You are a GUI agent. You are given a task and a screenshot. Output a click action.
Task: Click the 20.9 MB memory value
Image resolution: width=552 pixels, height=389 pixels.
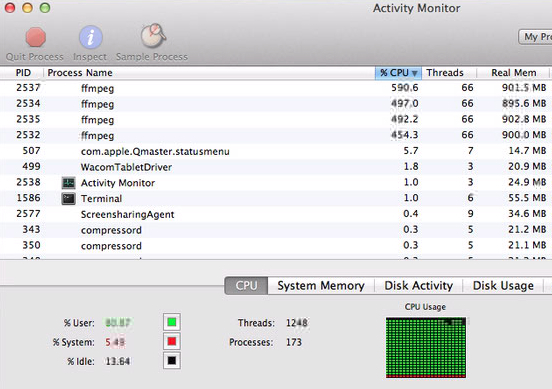pyautogui.click(x=527, y=167)
